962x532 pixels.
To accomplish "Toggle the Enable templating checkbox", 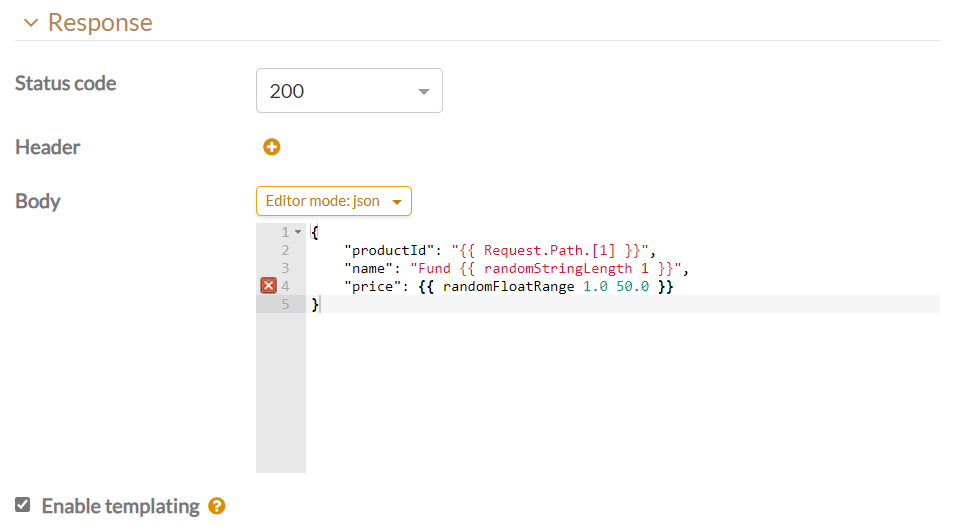I will (23, 505).
